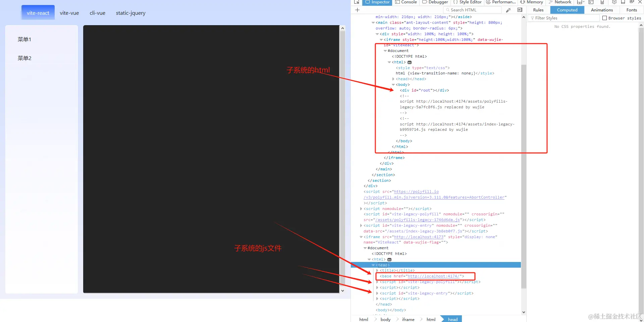Viewport: 644px width, 322px height.
Task: Open the Fonts sidebar tab
Action: [x=632, y=10]
